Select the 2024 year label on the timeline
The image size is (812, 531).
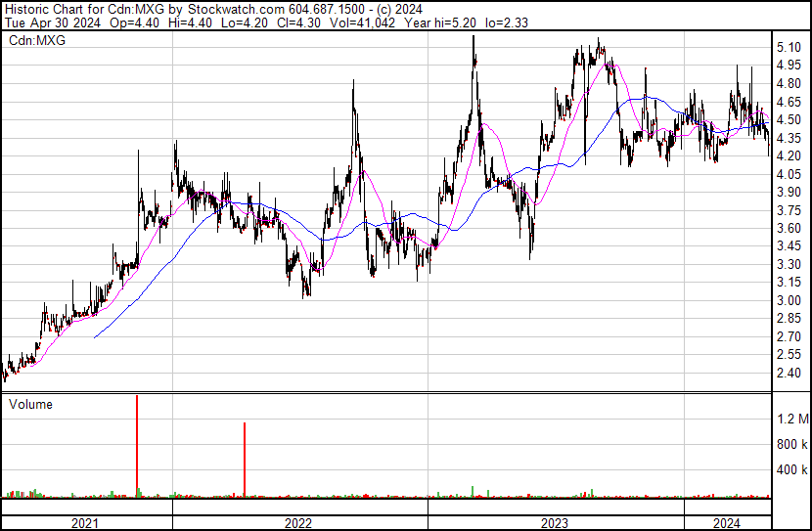(727, 523)
